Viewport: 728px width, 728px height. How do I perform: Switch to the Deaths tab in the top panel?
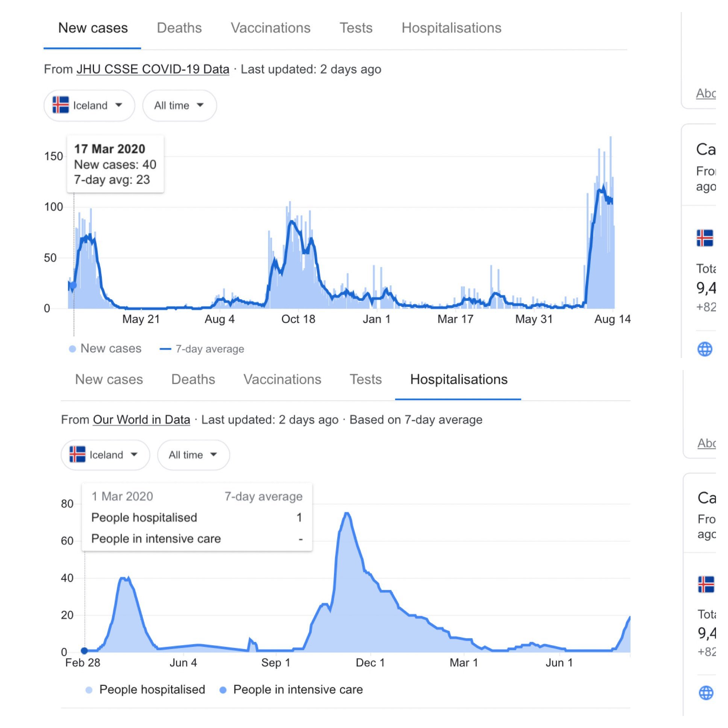179,28
